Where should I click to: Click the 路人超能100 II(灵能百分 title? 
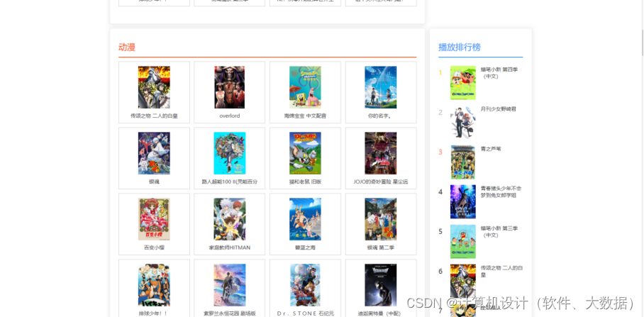pyautogui.click(x=230, y=182)
